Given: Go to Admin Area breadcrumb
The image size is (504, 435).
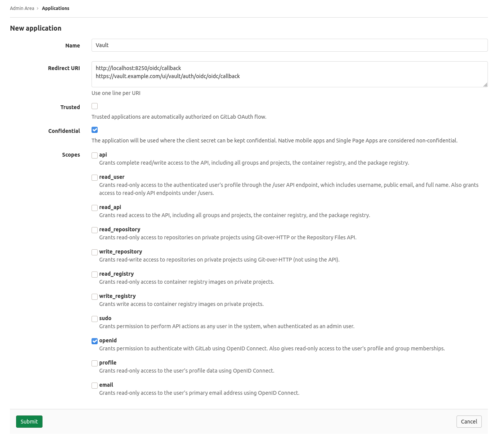Looking at the screenshot, I should tap(22, 8).
